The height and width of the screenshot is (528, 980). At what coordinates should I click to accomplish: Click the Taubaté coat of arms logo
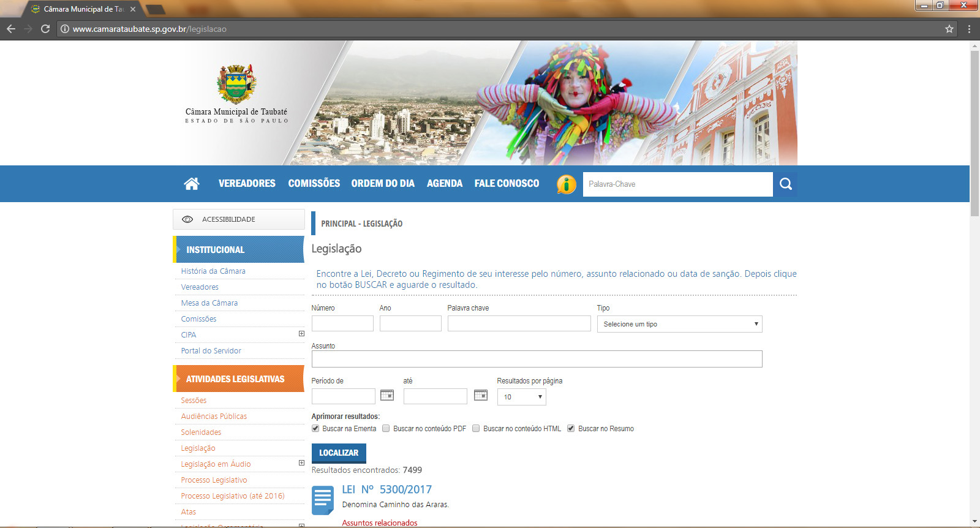click(x=236, y=84)
